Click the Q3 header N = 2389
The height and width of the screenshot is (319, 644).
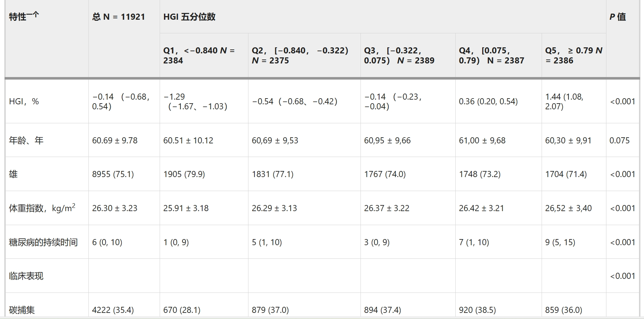tap(399, 56)
